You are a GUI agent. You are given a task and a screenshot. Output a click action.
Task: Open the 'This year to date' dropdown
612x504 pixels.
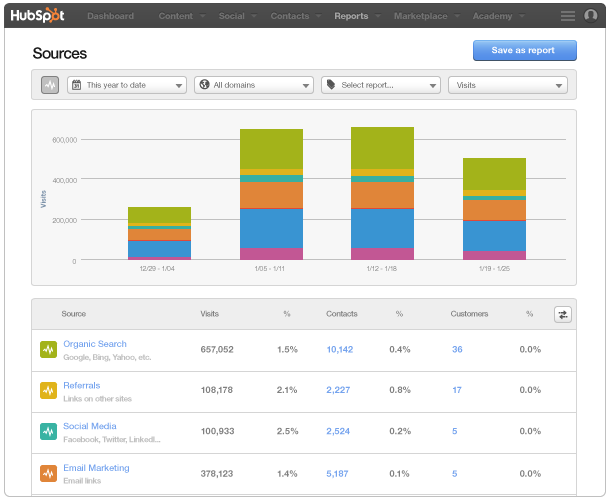point(126,85)
